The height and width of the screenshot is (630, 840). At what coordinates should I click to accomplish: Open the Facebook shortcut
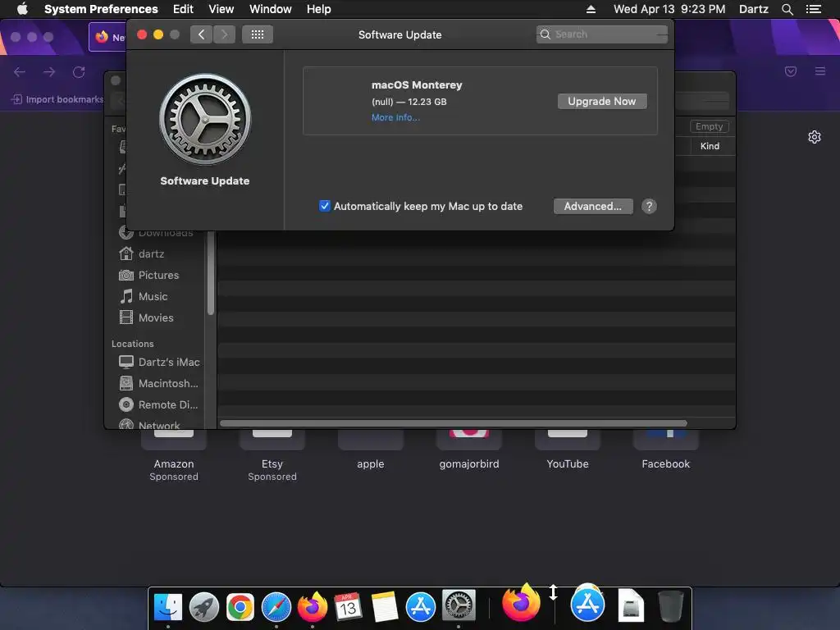(x=666, y=450)
